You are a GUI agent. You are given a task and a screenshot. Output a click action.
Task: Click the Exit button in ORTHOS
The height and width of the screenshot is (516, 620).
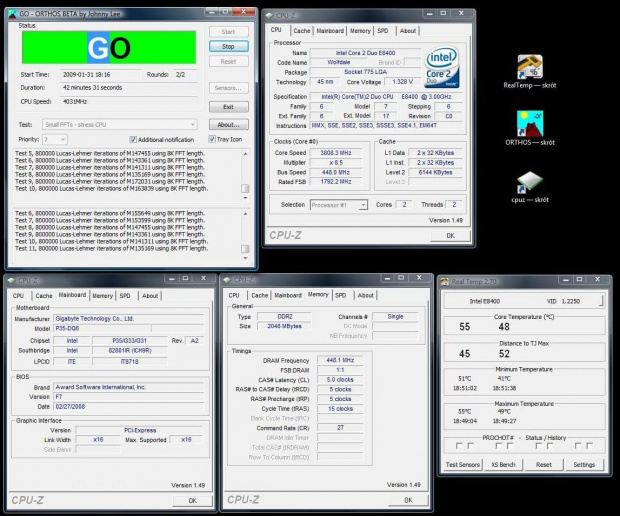[x=229, y=107]
